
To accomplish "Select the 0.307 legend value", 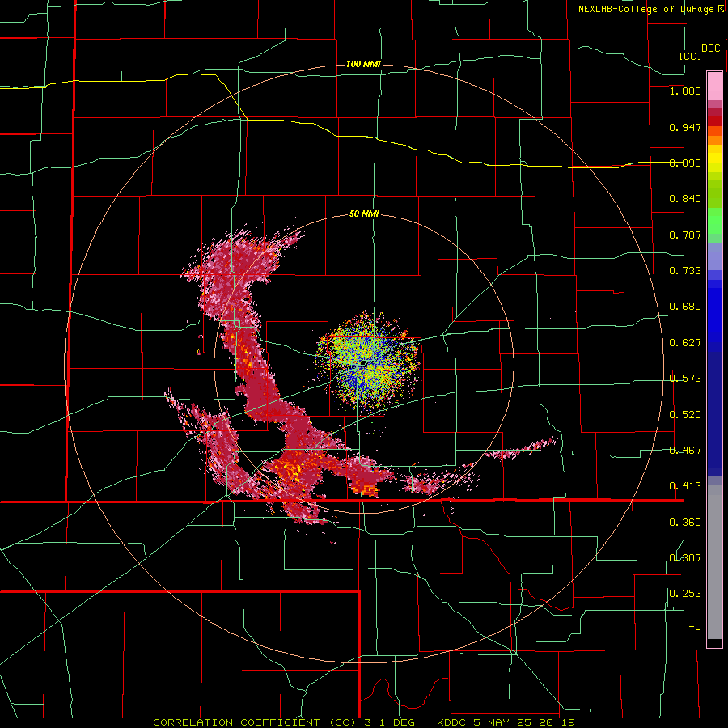I will pyautogui.click(x=685, y=558).
